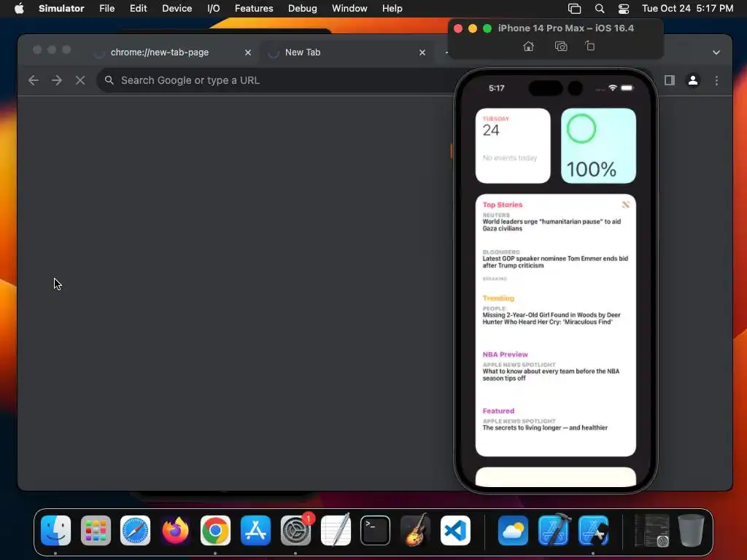Open TextEdit from the Dock
The width and height of the screenshot is (747, 560).
tap(336, 531)
